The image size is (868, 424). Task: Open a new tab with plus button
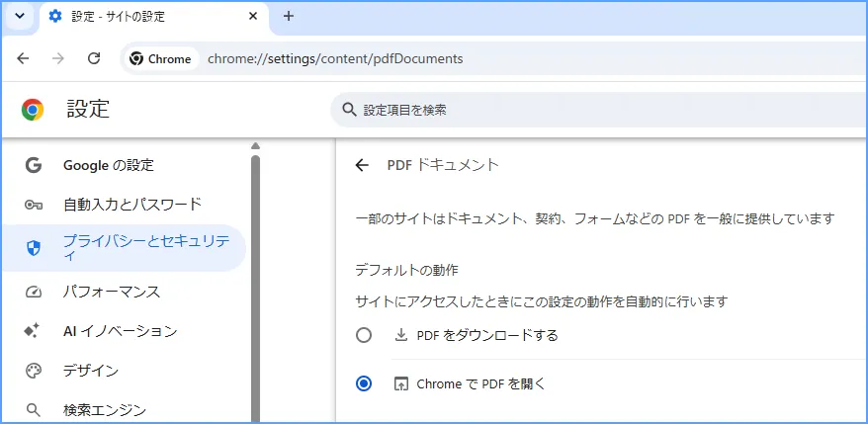coord(288,16)
